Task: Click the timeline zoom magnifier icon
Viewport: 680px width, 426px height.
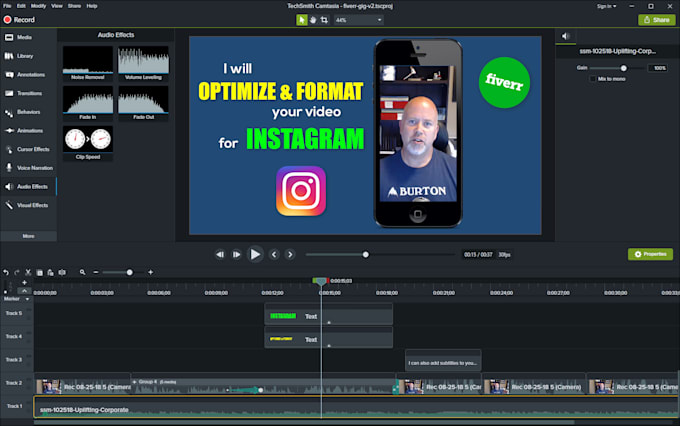Action: (82, 272)
